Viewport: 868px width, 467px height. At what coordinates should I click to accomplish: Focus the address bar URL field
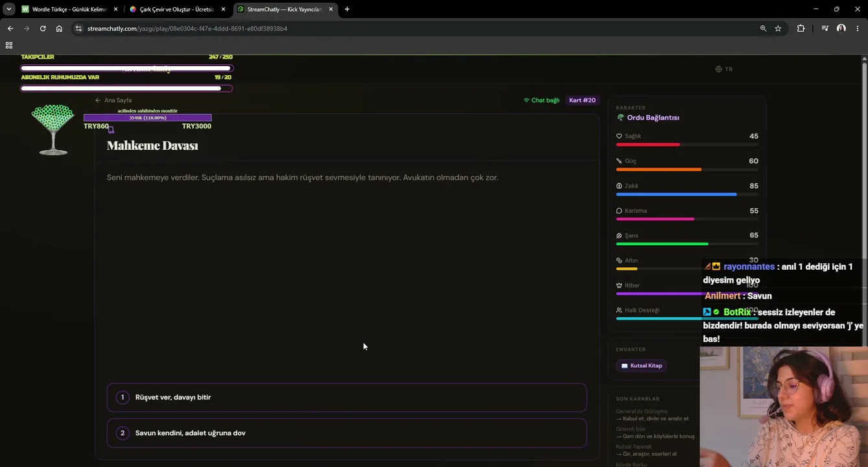415,29
